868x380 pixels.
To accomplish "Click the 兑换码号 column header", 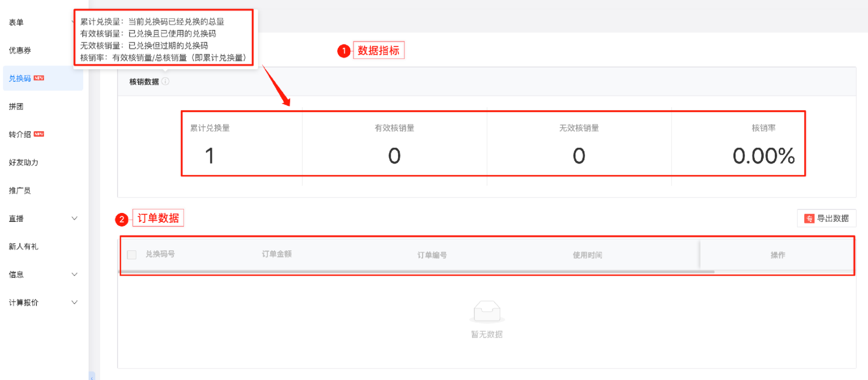I will tap(160, 254).
